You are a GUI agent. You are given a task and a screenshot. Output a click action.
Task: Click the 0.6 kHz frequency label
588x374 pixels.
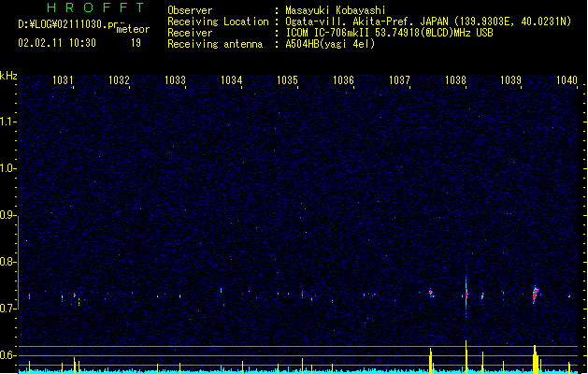click(x=8, y=355)
